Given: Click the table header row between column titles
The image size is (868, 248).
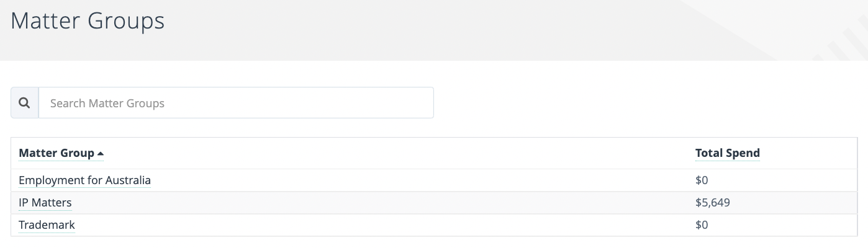Looking at the screenshot, I should point(397,153).
